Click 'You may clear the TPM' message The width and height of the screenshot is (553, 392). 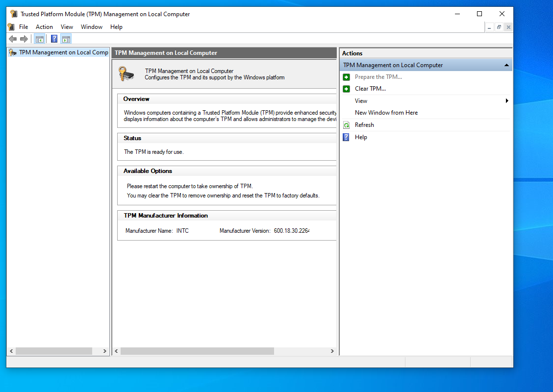(223, 196)
